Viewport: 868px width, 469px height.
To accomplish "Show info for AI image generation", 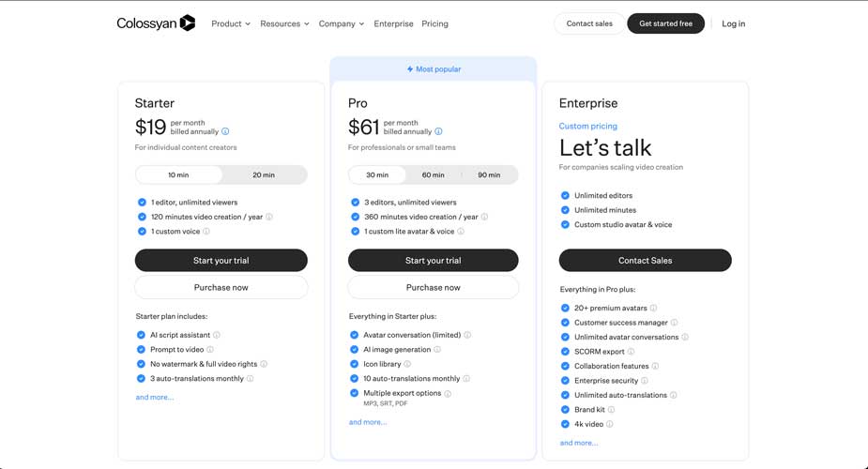I will tap(437, 350).
